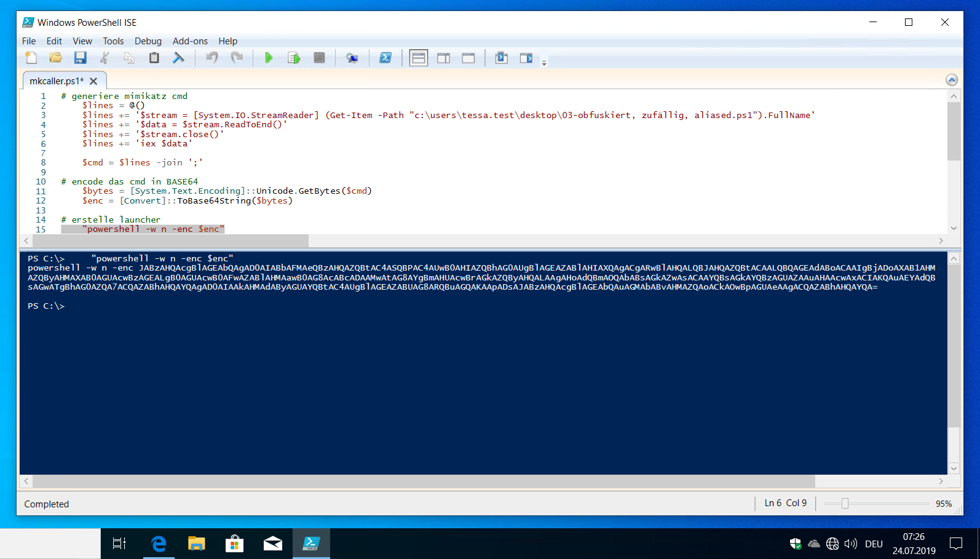Open the Debug menu
This screenshot has width=980, height=559.
click(148, 41)
